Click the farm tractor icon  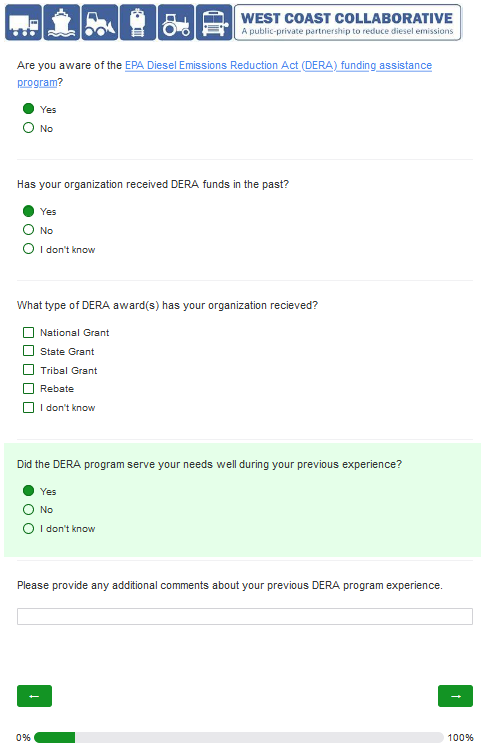pos(176,22)
